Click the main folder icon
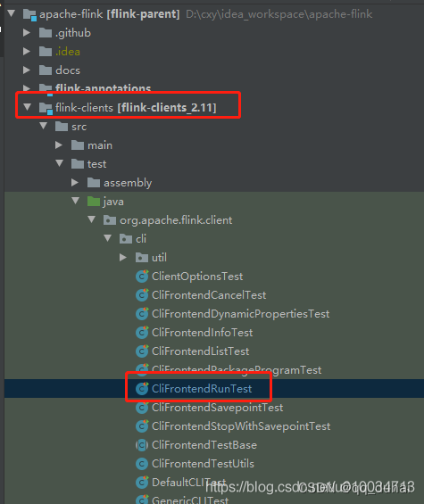 click(78, 145)
